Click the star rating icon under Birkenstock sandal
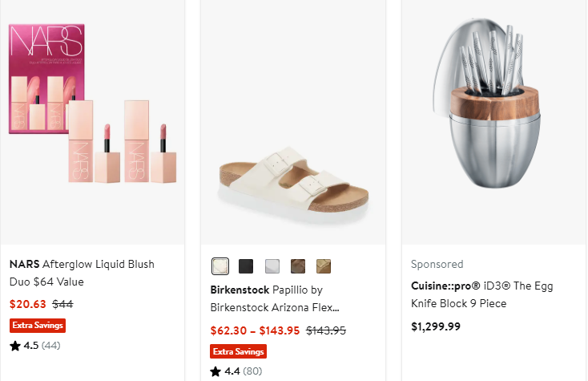This screenshot has height=381, width=588. tap(215, 371)
